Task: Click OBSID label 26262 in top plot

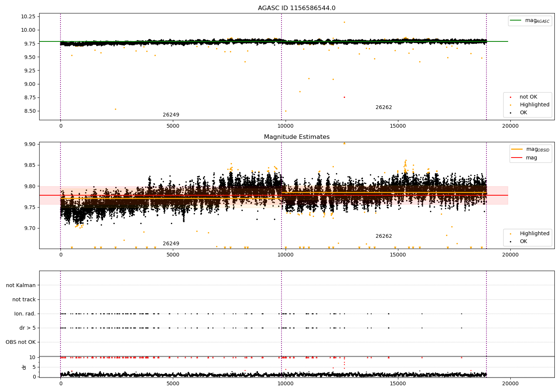Action: tap(384, 108)
